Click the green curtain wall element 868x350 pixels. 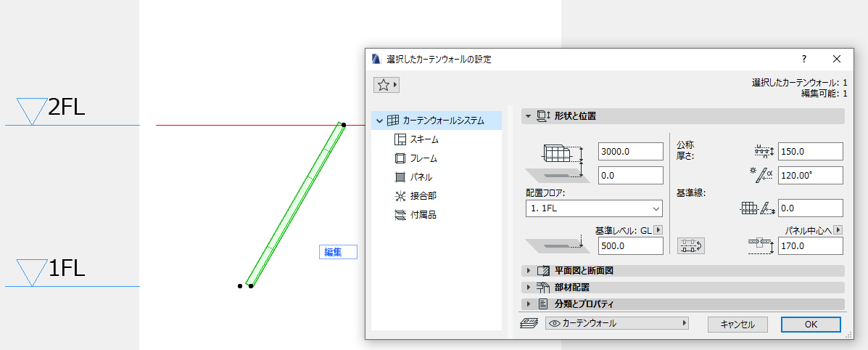pyautogui.click(x=295, y=204)
